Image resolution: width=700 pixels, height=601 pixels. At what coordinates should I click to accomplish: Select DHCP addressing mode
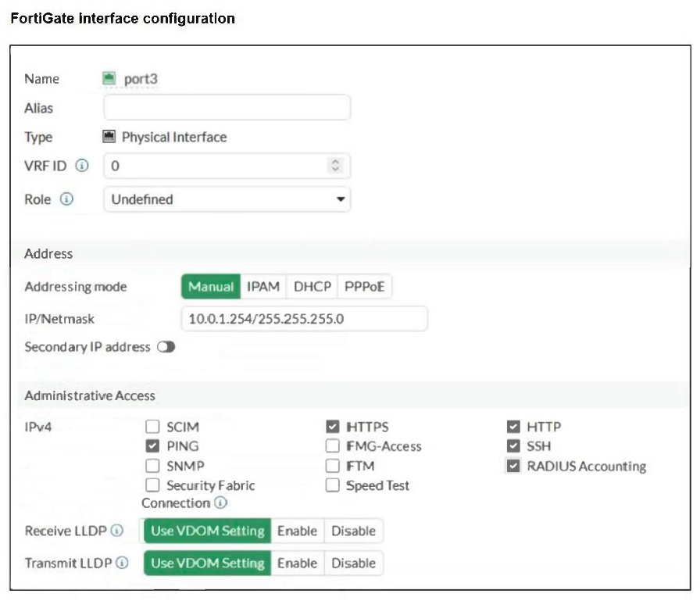click(x=312, y=287)
